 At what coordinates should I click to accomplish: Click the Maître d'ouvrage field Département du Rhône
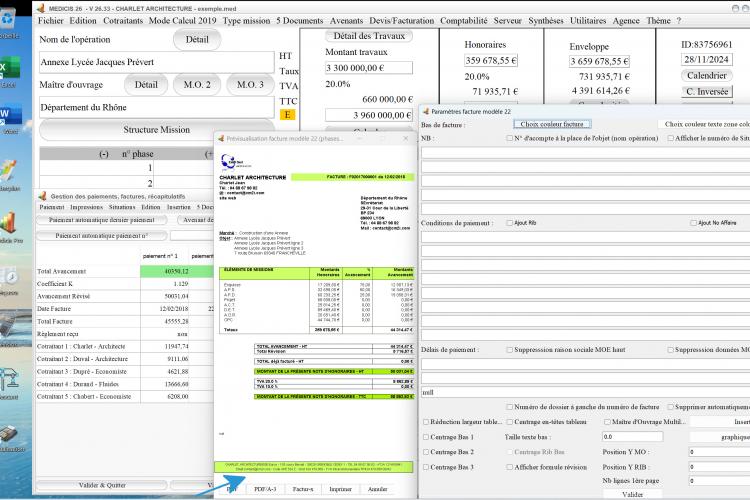point(156,108)
